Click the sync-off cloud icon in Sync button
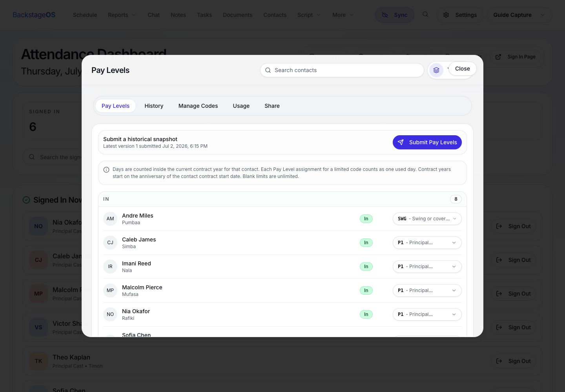This screenshot has height=392, width=565. coord(385,15)
